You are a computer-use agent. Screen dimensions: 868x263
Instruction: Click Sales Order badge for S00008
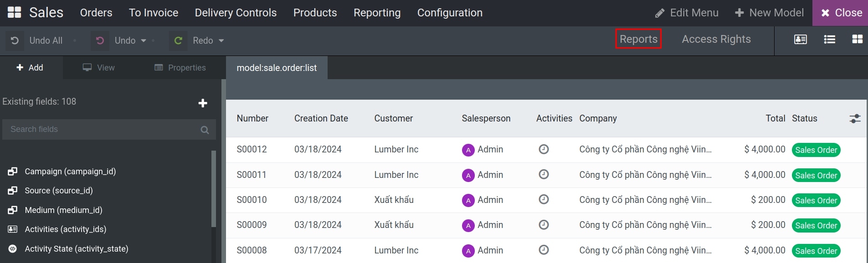[x=816, y=251]
